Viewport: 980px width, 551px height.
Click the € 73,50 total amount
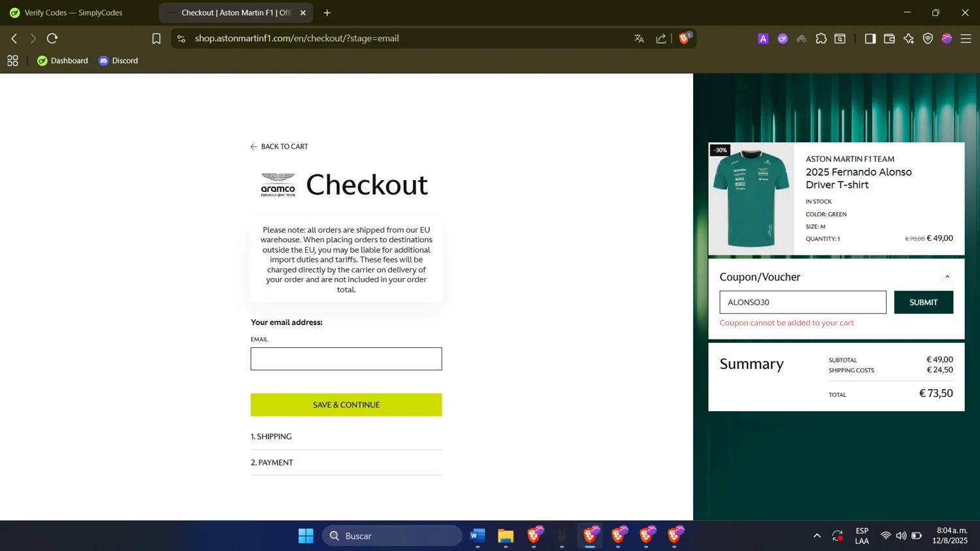tap(936, 393)
